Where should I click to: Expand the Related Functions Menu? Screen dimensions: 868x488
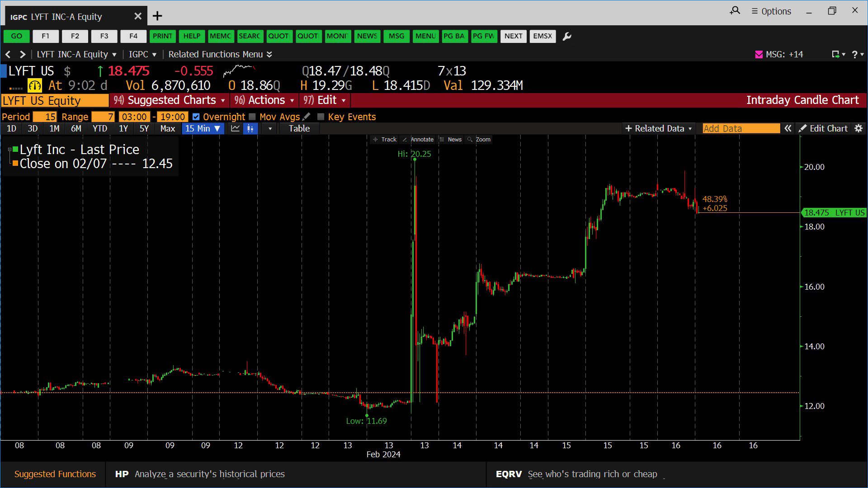pyautogui.click(x=220, y=54)
